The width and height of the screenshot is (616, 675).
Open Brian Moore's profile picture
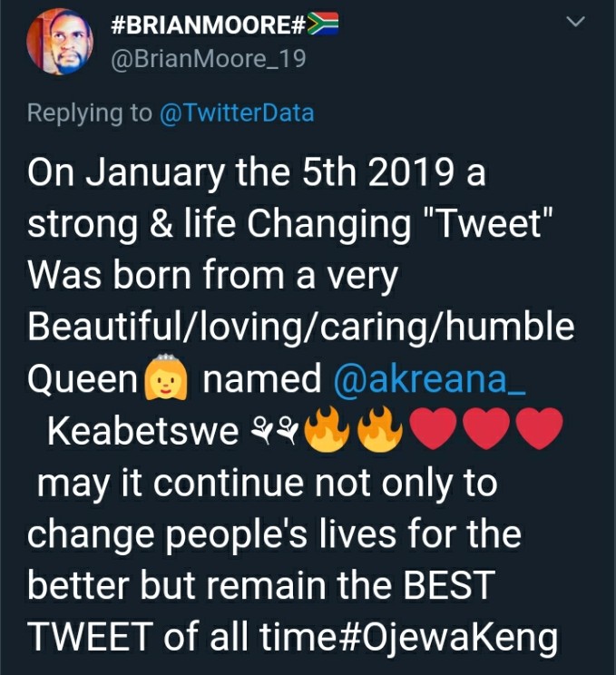[60, 42]
